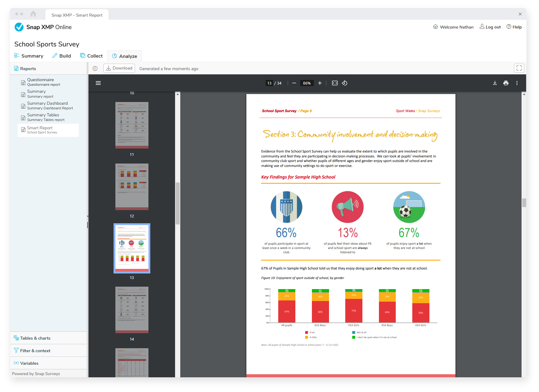Screen dimensions: 539x392
Task: Select page 12 thumbnail
Action: [x=132, y=187]
